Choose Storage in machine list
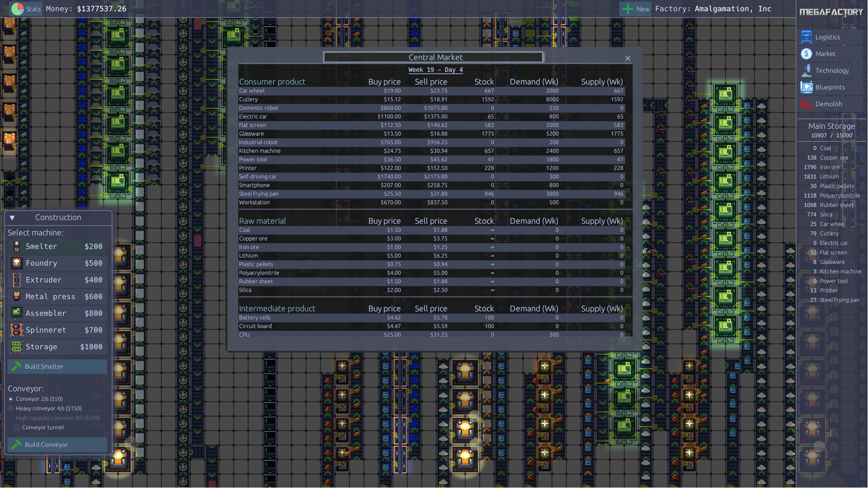This screenshot has width=868, height=488. pos(57,347)
